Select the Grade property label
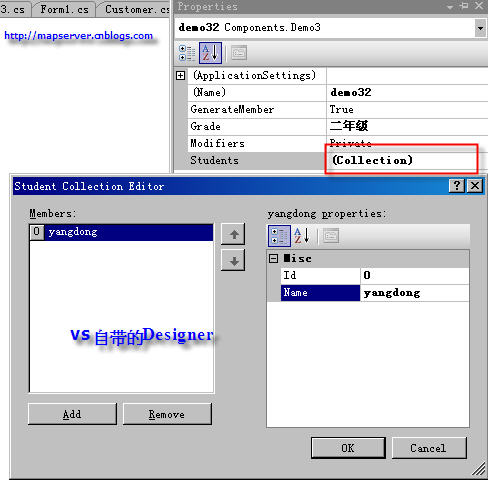Viewport: 488px width, 480px height. [x=257, y=126]
